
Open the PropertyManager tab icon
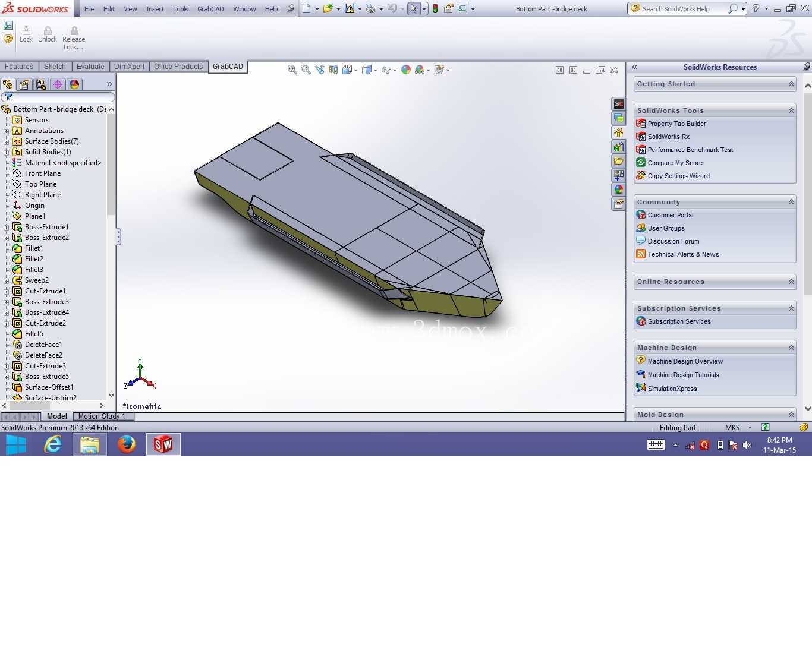point(24,84)
